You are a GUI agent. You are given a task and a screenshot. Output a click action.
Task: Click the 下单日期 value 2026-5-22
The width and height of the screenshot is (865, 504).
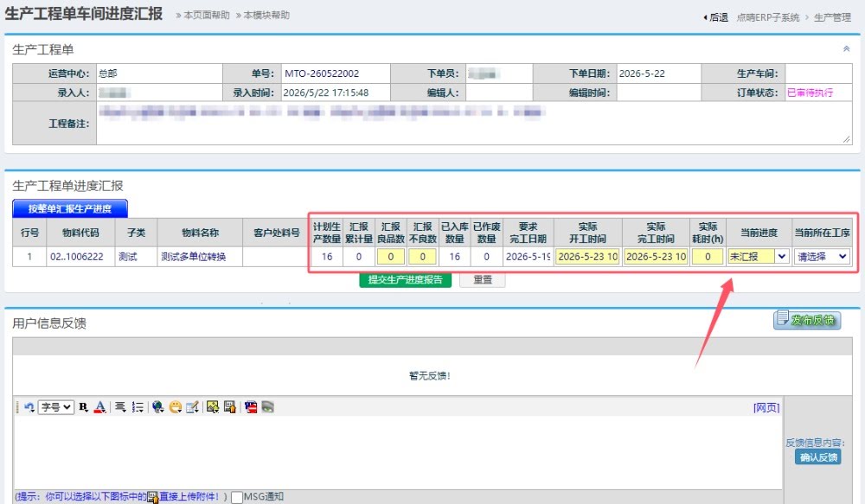coord(642,73)
